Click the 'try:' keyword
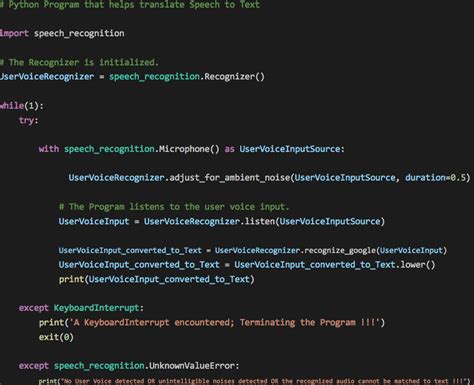The image size is (474, 385). 29,120
